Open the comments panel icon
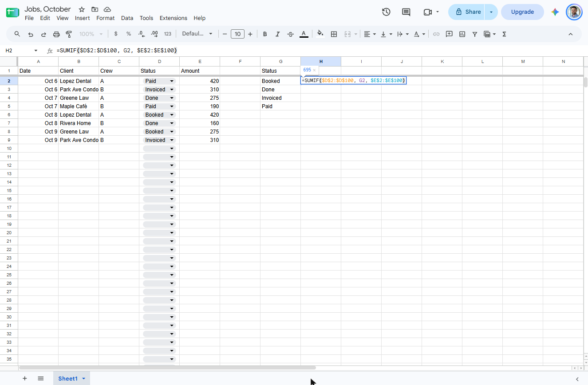Image resolution: width=588 pixels, height=385 pixels. coord(406,12)
